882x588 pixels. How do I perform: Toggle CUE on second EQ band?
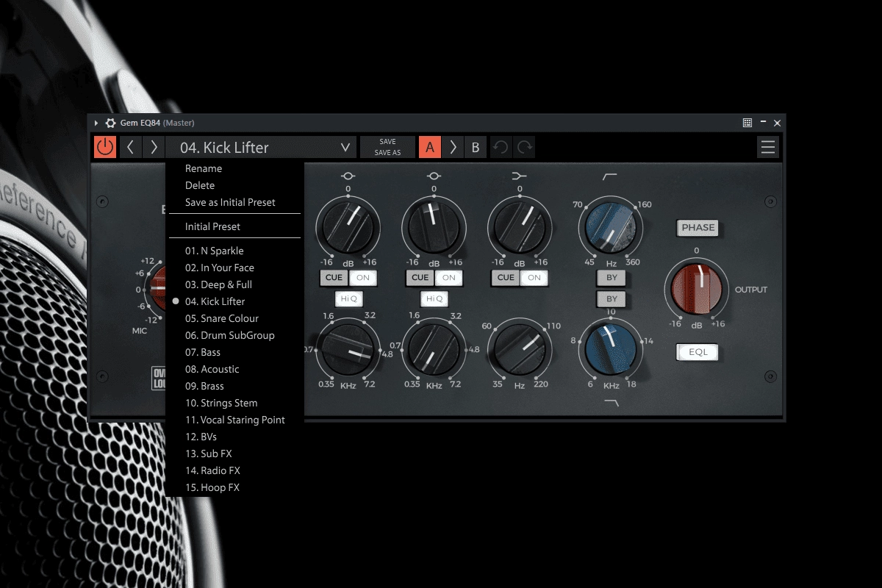(x=420, y=277)
